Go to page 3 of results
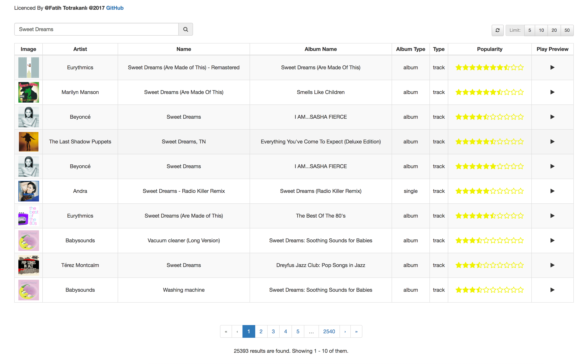This screenshot has height=364, width=588. [273, 331]
